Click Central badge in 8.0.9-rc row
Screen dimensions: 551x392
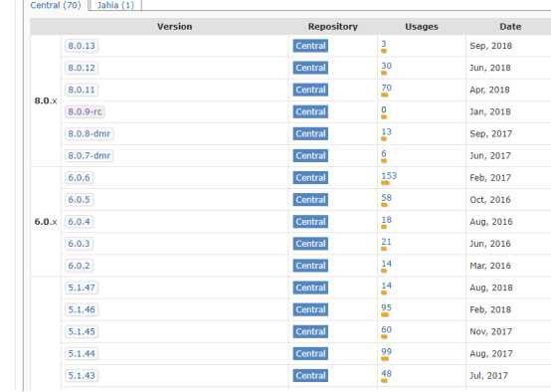coord(310,111)
